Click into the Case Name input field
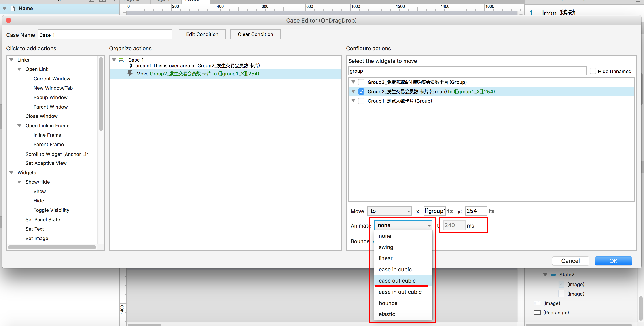Screen dimensions: 644x326 [x=105, y=35]
